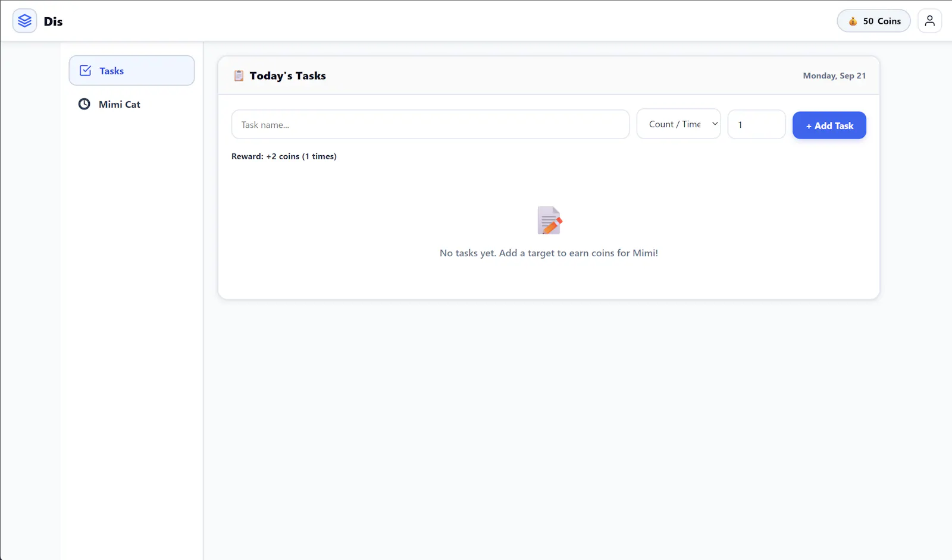Click the Dis stacked-layers logo icon
Viewport: 952px width, 560px height.
pyautogui.click(x=24, y=21)
